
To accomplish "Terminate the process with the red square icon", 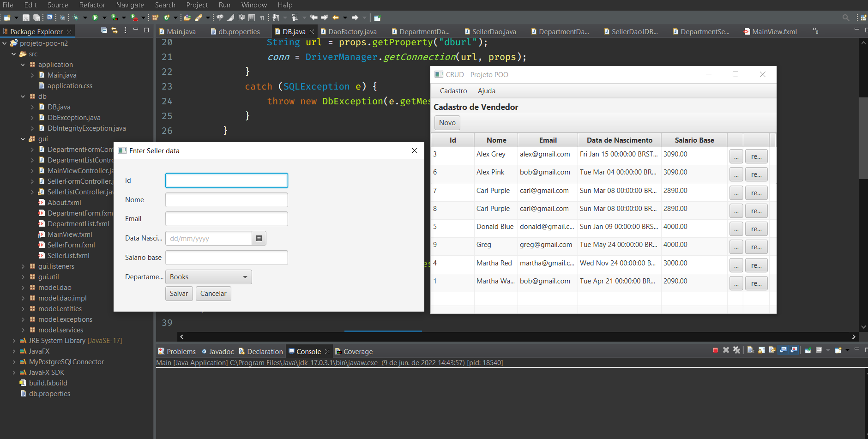I will point(716,350).
